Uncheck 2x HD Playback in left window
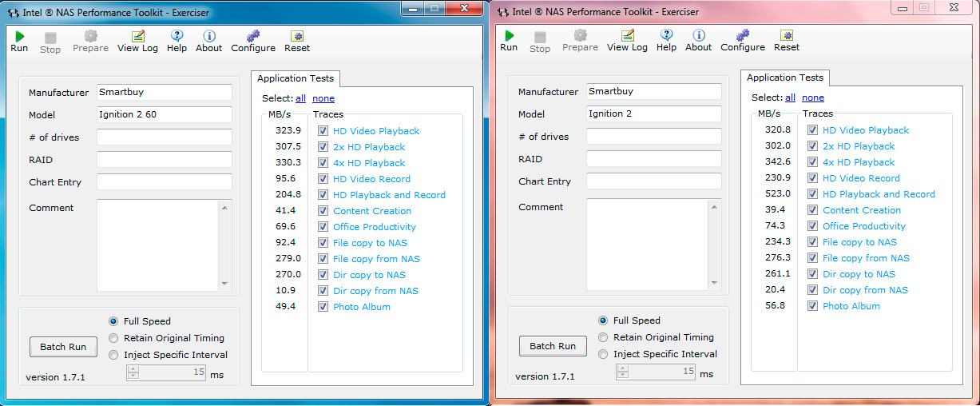Screen dimensions: 980x406 [x=323, y=147]
